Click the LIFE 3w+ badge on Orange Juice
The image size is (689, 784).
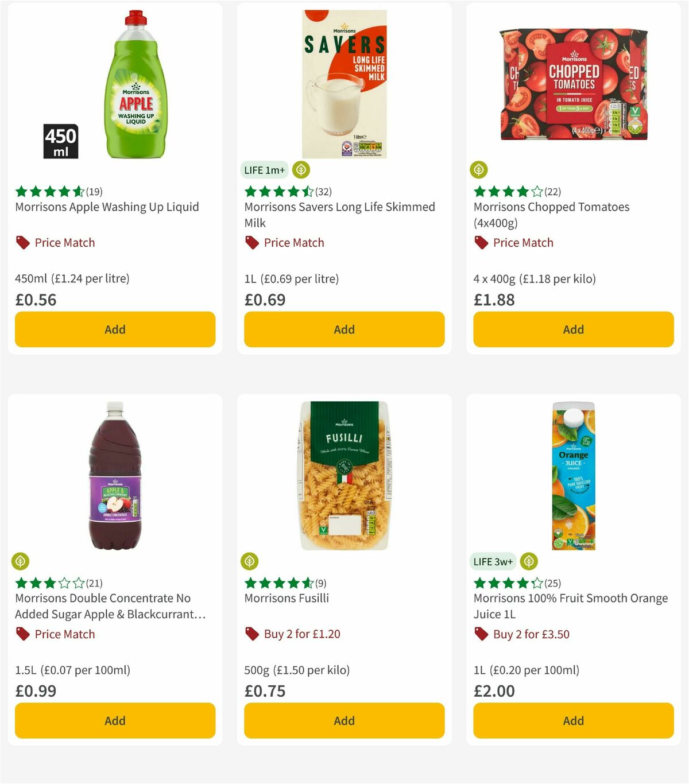(x=493, y=561)
